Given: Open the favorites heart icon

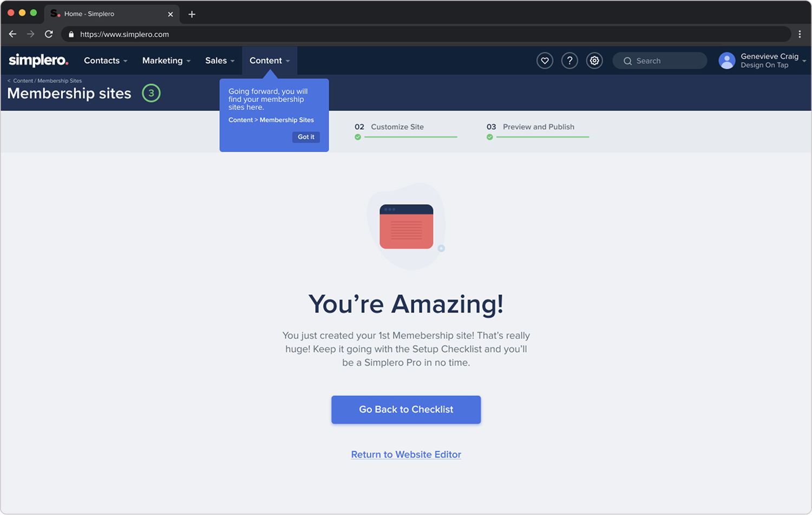Looking at the screenshot, I should (545, 61).
